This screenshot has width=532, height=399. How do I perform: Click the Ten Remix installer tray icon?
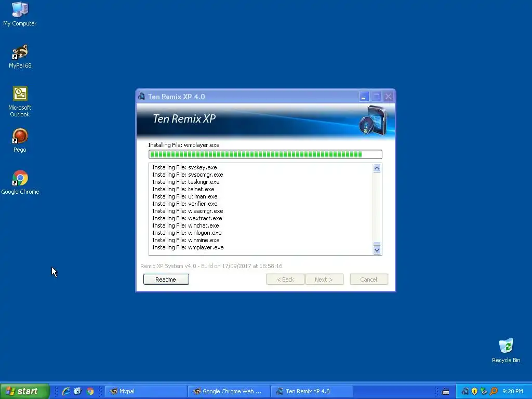point(465,391)
